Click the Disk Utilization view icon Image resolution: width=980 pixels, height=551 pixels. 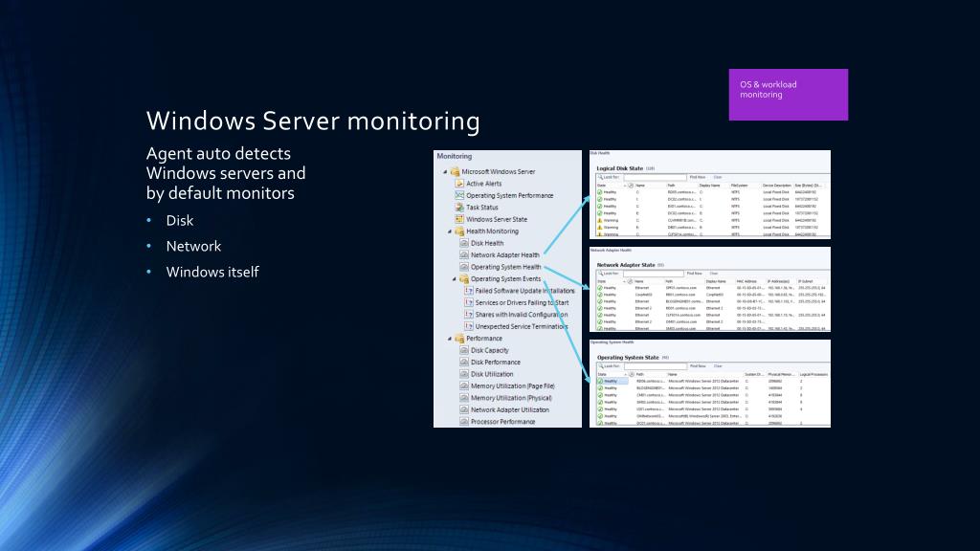coord(464,374)
